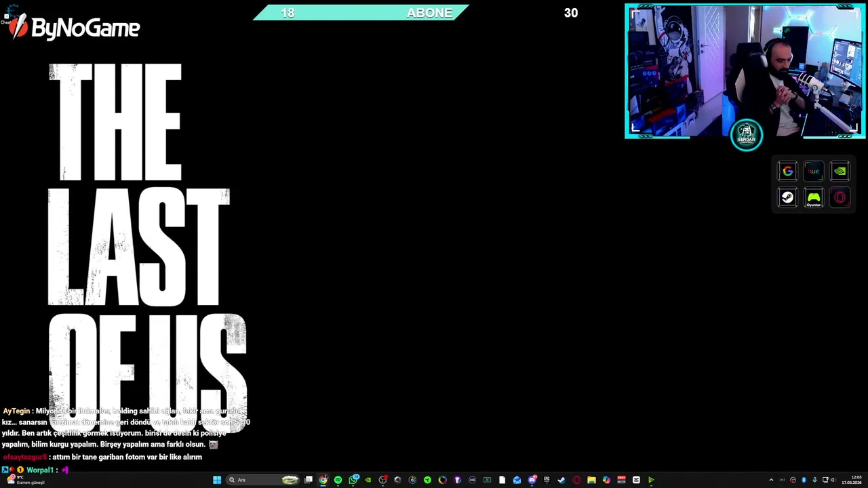This screenshot has width=868, height=488.
Task: Open the clock showing 12:03
Action: (852, 480)
